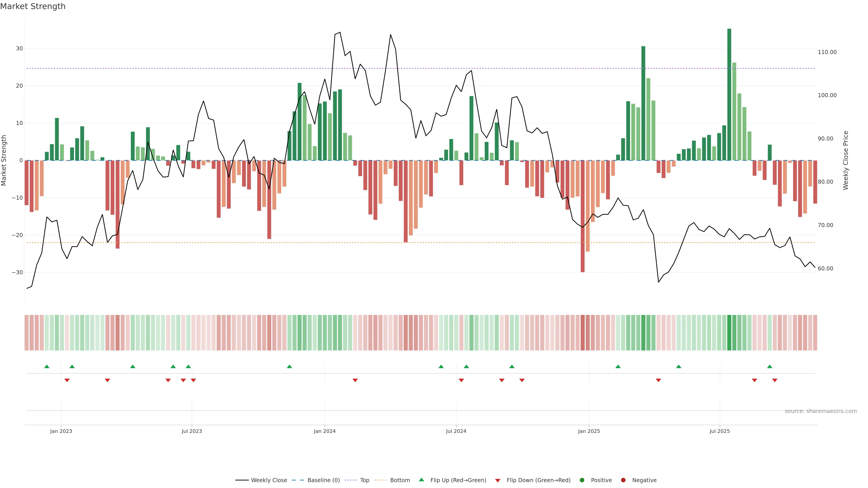Click the Jan 2024 x-axis label
Image resolution: width=868 pixels, height=488 pixels.
pos(325,431)
